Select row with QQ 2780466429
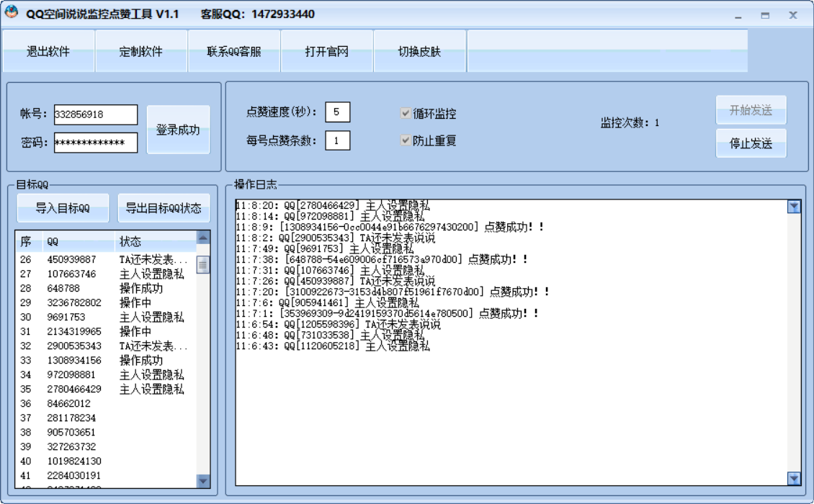 (x=106, y=390)
